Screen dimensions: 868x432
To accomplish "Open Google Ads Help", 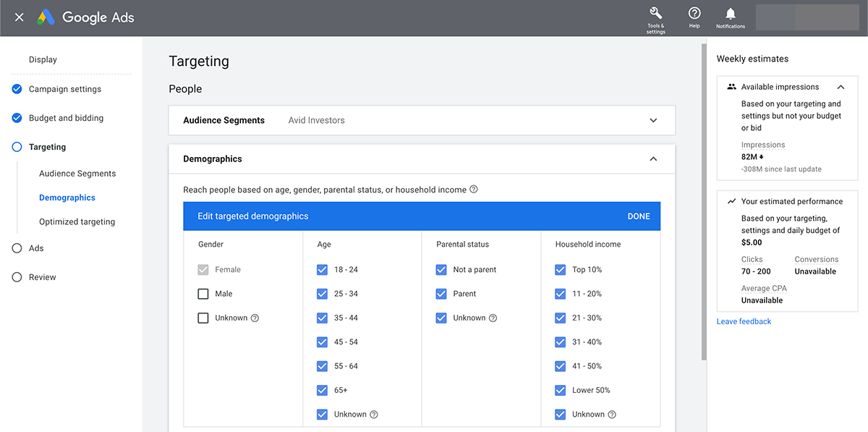I will pyautogui.click(x=694, y=16).
